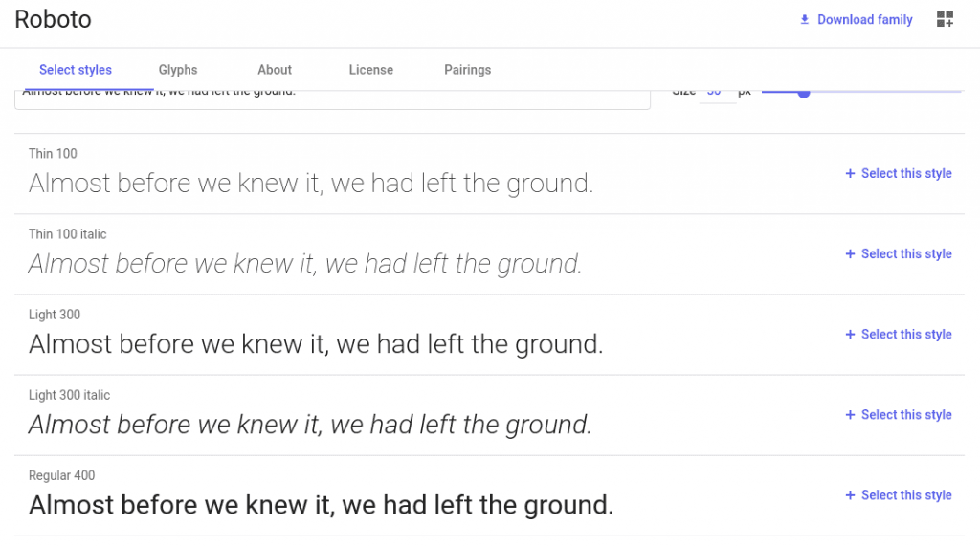The width and height of the screenshot is (980, 547).
Task: Click the plus icon for Regular 400
Action: (x=850, y=495)
